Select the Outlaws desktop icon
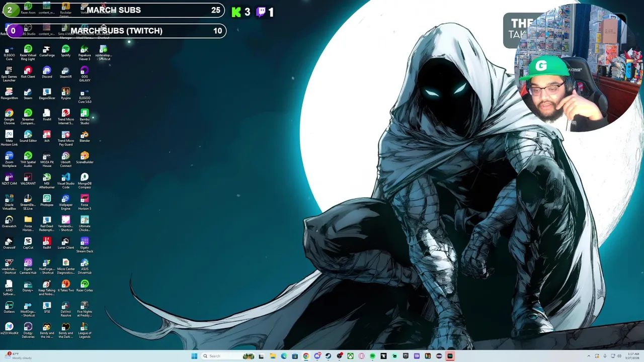 (x=9, y=308)
